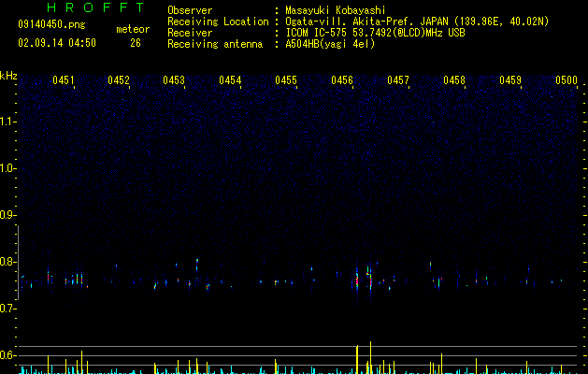Click the Receiving Location label
Screen dimensions: 588x374
tap(218, 22)
